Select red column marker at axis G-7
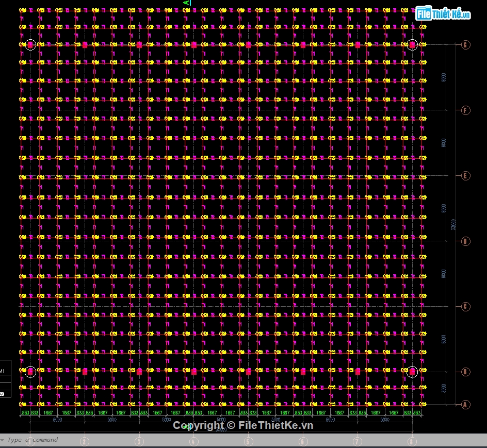Image resolution: width=487 pixels, height=448 pixels. pyautogui.click(x=358, y=45)
